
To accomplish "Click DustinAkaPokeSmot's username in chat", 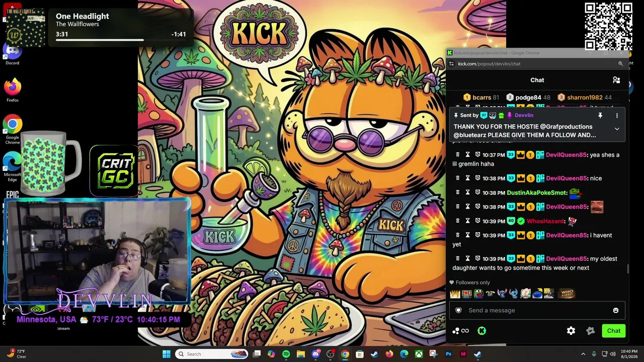I will coord(537,193).
